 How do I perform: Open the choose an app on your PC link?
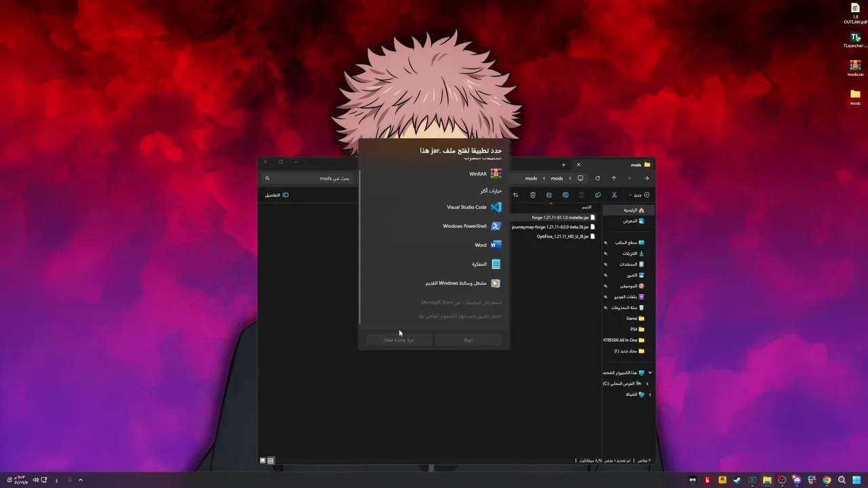click(x=460, y=316)
